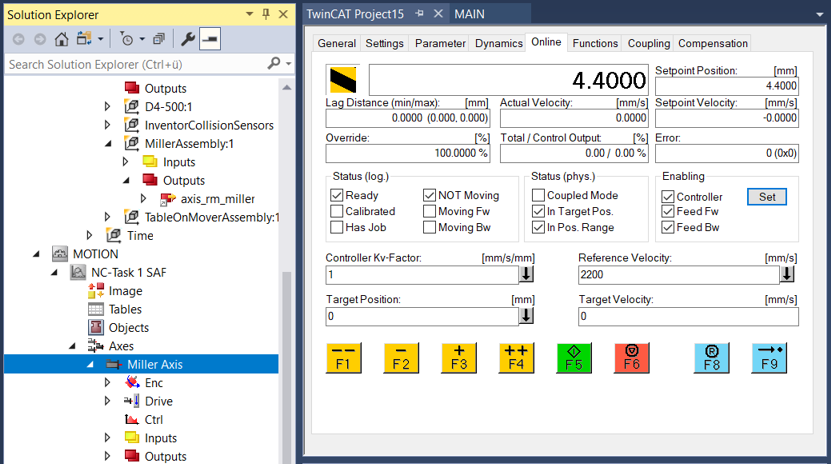The image size is (831, 464).
Task: Select the Objects item under NC-Task
Action: point(129,327)
